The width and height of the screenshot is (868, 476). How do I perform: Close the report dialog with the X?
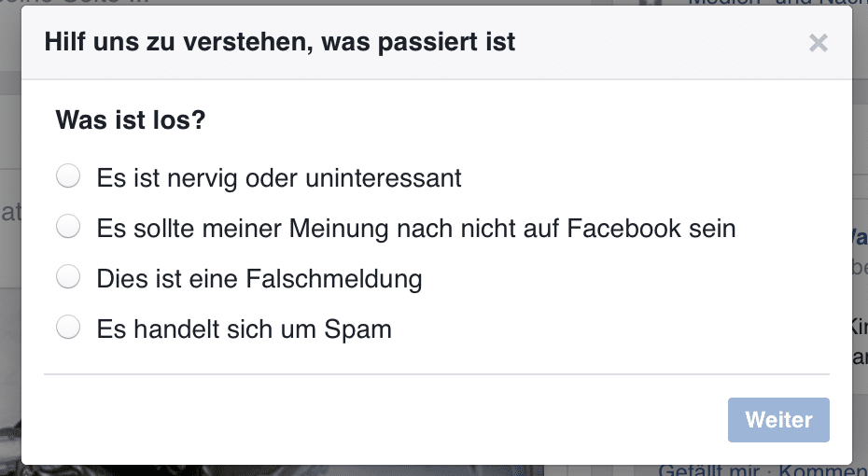(x=818, y=43)
